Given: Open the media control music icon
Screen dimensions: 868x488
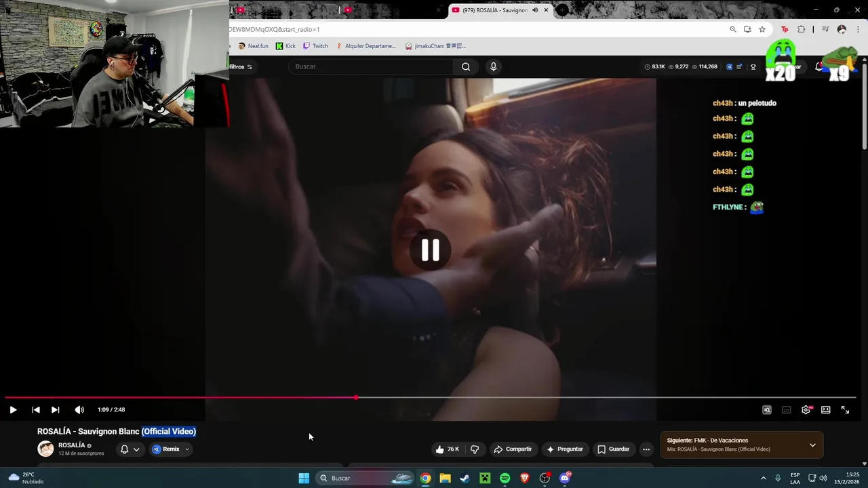Looking at the screenshot, I should click(825, 29).
